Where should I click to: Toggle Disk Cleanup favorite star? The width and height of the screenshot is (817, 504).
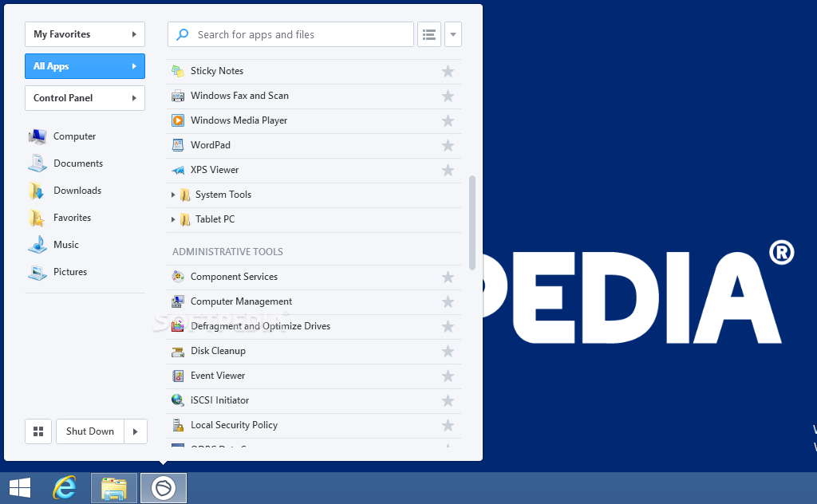tap(448, 352)
